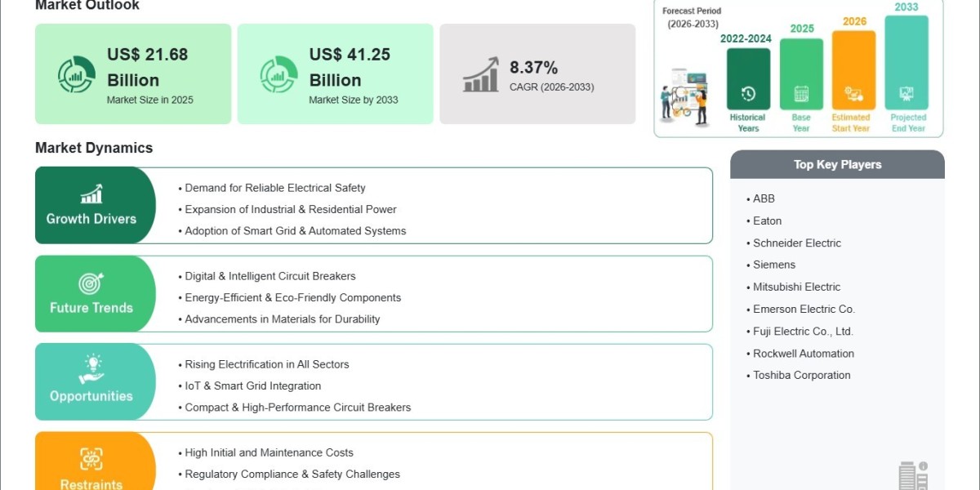Click 'Market Size in 2025' caption
Screen dimensions: 980x490
pos(150,100)
